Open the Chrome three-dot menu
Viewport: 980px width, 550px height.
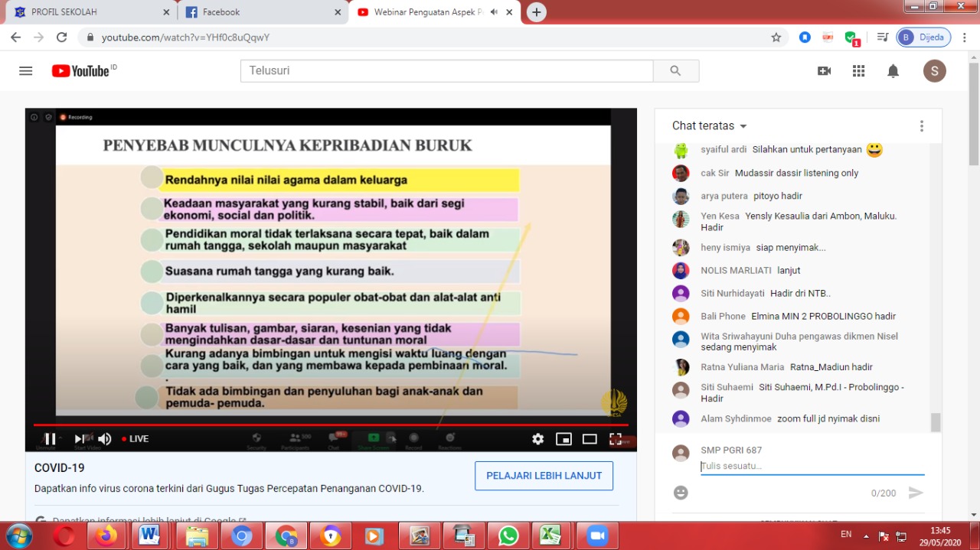tap(965, 37)
